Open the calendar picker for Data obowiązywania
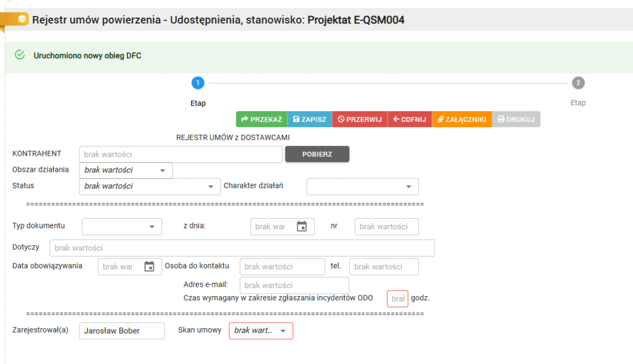 pos(149,266)
